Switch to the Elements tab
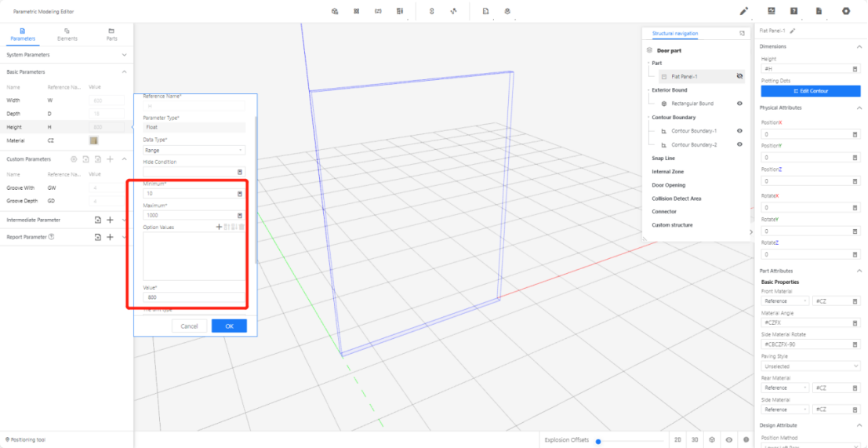This screenshot has width=868, height=448. (x=67, y=34)
